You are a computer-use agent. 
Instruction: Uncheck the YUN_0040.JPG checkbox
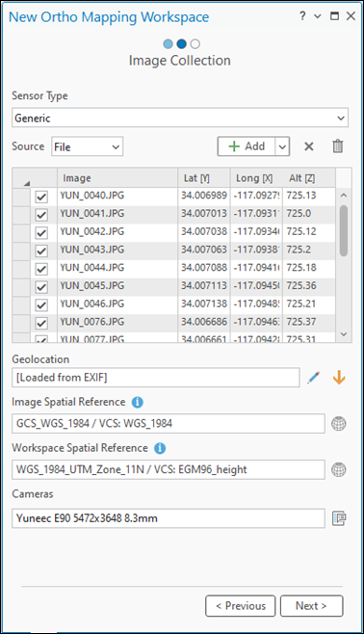[x=41, y=197]
